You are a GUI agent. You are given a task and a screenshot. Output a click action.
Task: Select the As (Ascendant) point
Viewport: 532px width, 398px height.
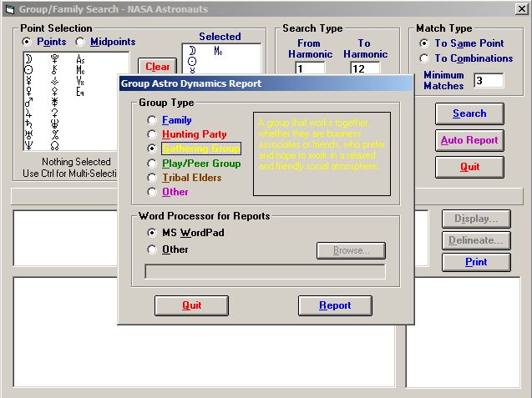[80, 60]
